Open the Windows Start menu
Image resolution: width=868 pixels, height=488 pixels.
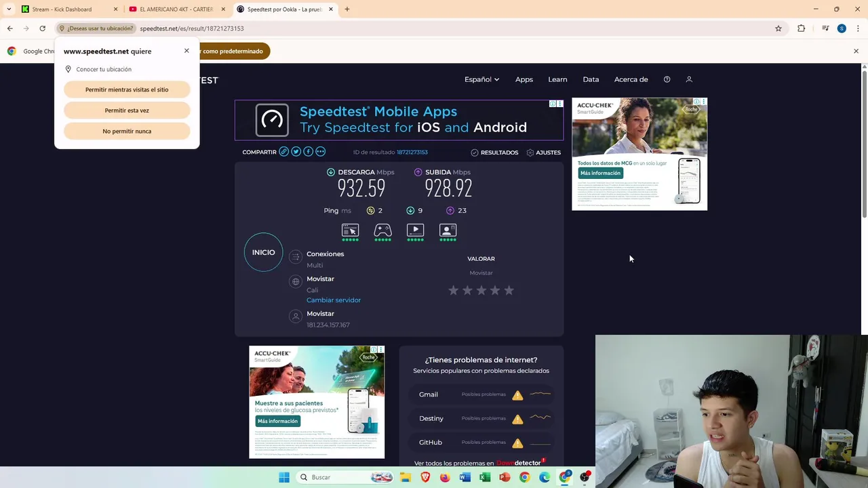click(284, 477)
